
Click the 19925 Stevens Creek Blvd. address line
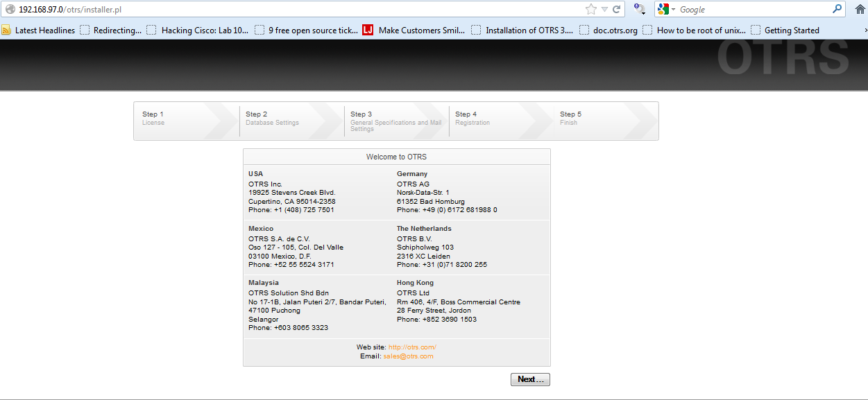292,193
